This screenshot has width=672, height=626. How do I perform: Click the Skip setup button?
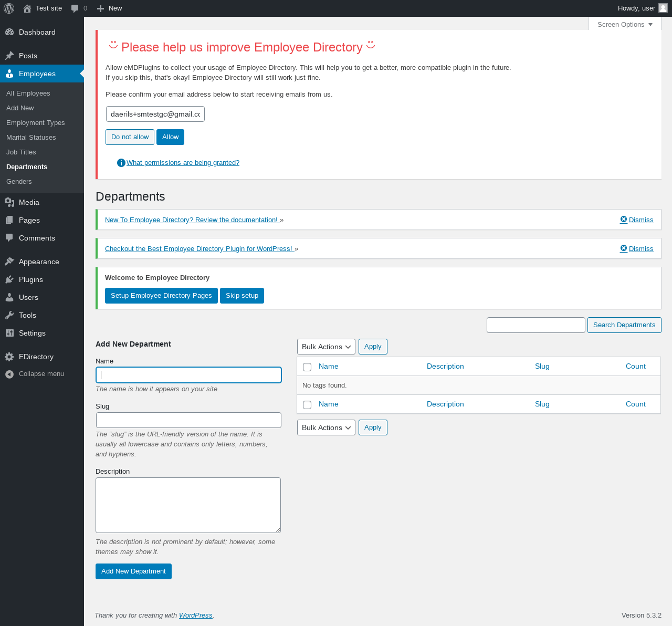click(242, 296)
